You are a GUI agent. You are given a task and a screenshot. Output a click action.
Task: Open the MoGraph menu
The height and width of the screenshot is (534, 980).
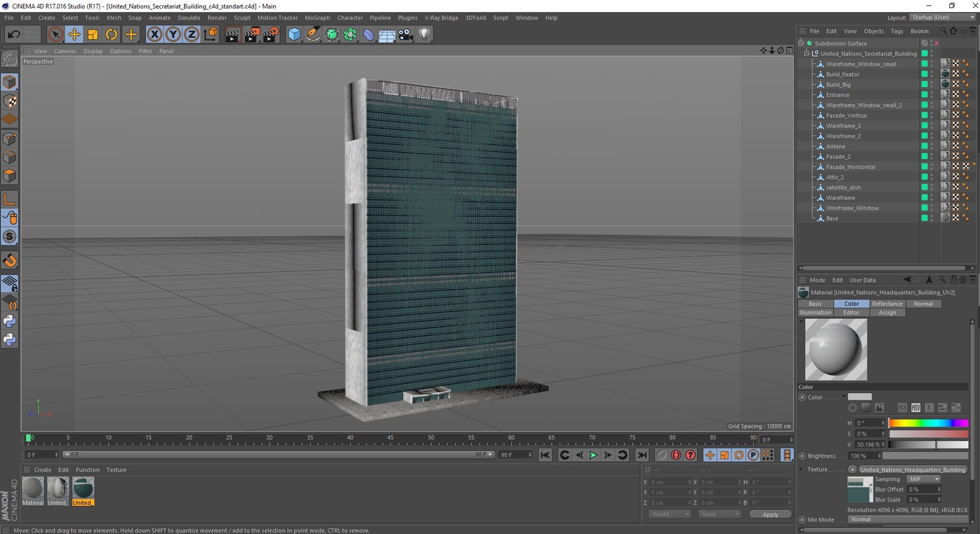(317, 18)
